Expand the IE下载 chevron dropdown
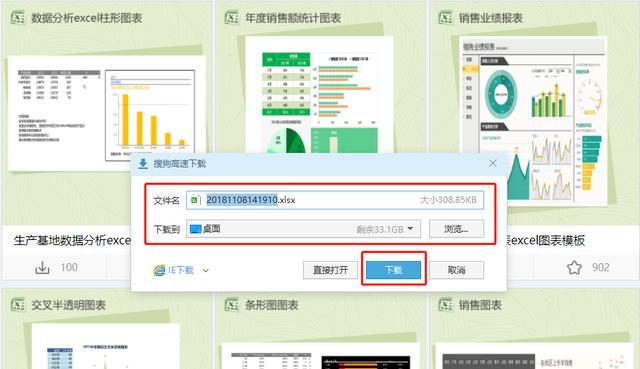 (x=206, y=270)
